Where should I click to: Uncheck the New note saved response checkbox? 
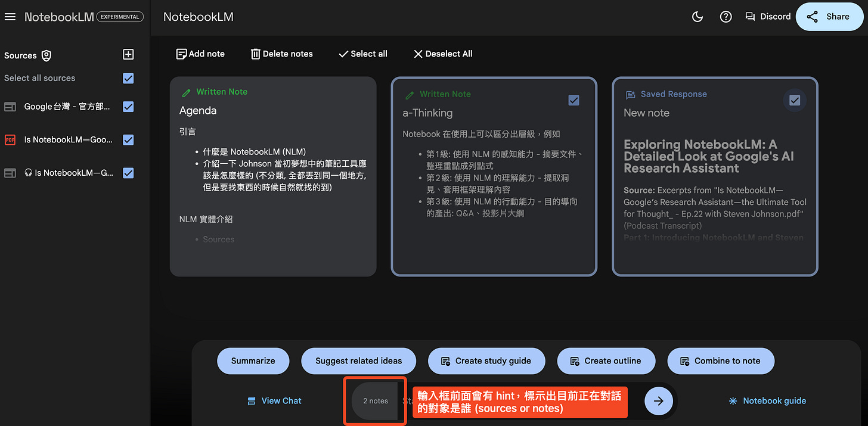pyautogui.click(x=795, y=100)
